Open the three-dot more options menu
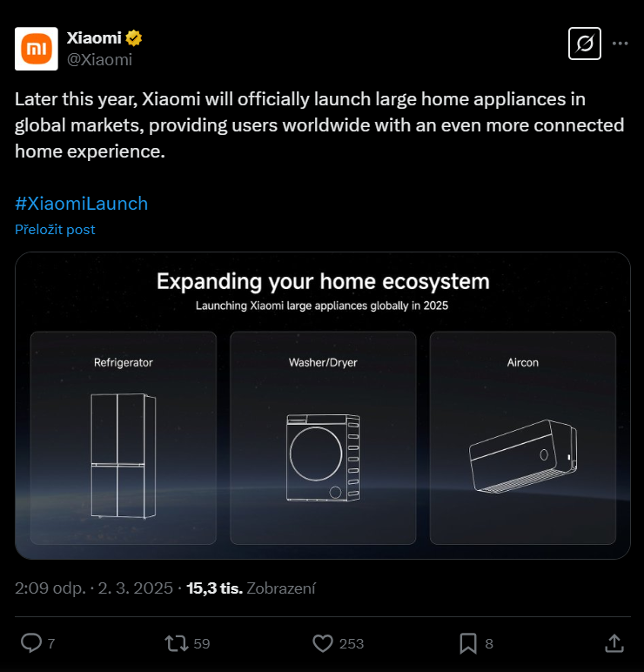This screenshot has width=644, height=672. click(x=621, y=43)
